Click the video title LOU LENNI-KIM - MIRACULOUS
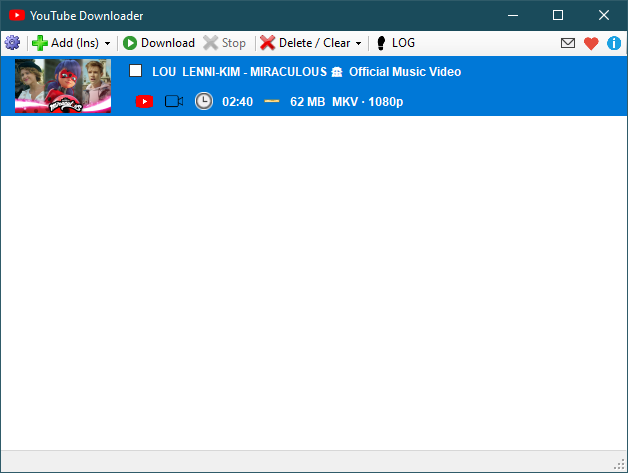Viewport: 628px width, 473px height. (306, 72)
